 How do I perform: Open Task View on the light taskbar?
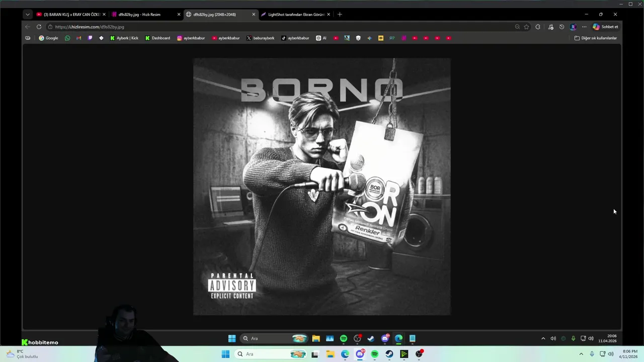coord(315,354)
